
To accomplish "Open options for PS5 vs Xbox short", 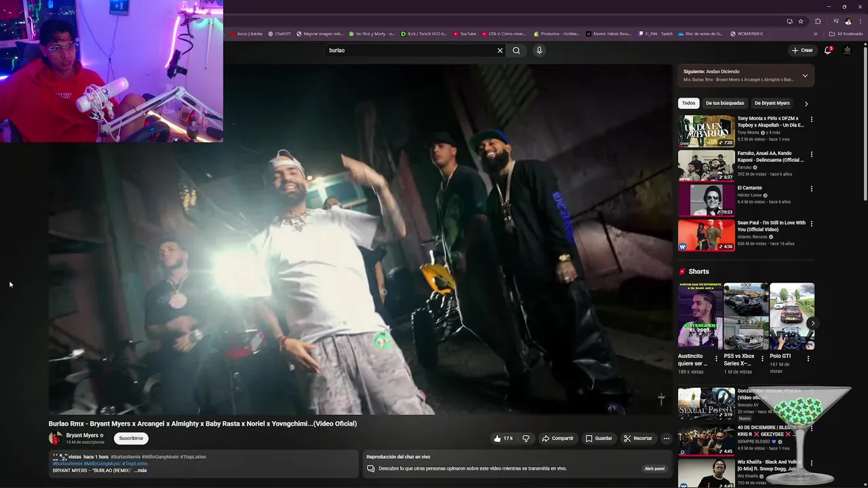I will point(762,359).
